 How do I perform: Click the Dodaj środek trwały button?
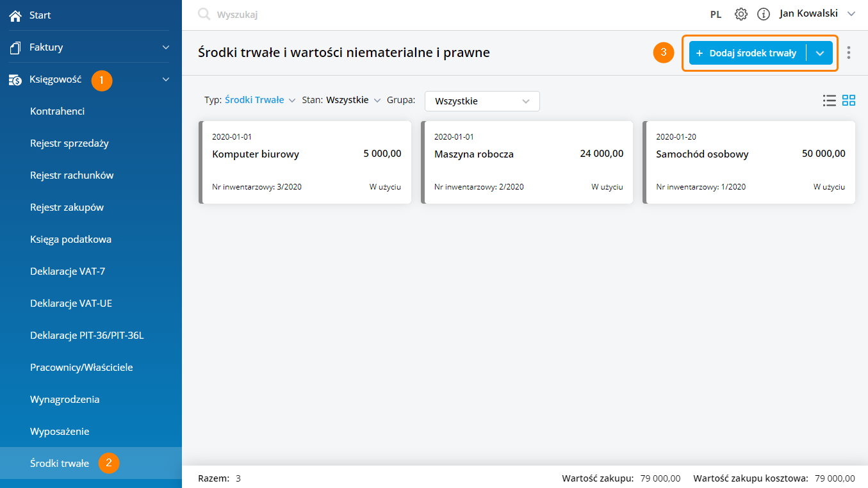pos(746,53)
